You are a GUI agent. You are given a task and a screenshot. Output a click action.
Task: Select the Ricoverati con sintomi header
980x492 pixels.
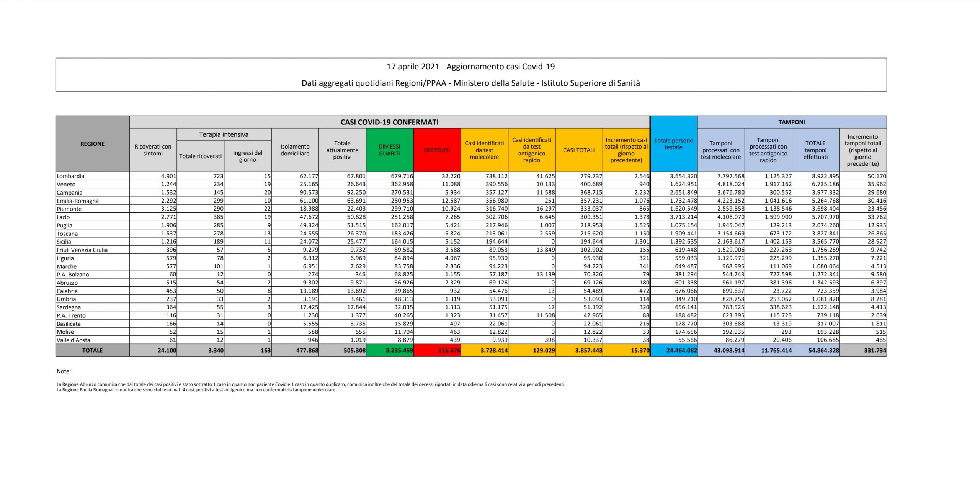pos(153,150)
